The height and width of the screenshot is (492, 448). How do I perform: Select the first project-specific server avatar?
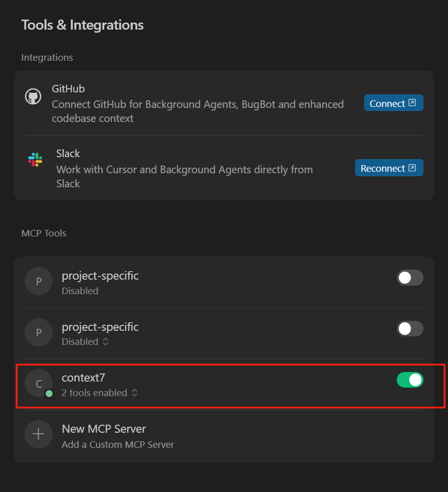(x=39, y=281)
